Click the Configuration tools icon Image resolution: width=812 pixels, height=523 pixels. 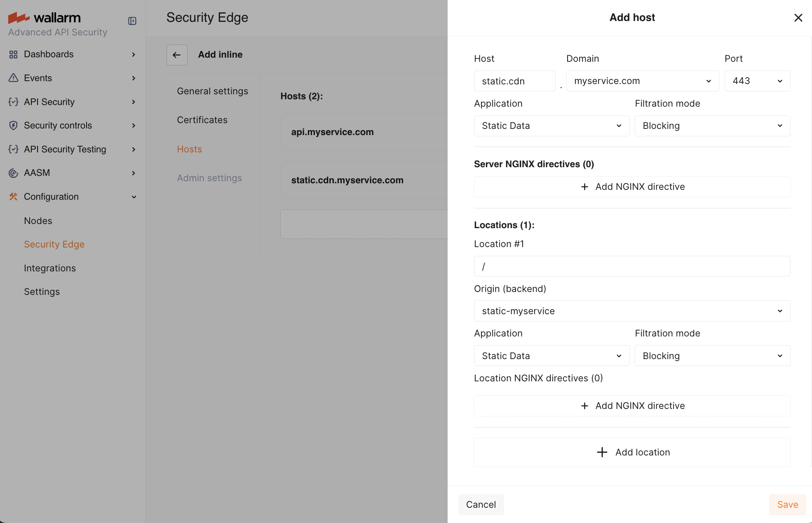tap(13, 197)
